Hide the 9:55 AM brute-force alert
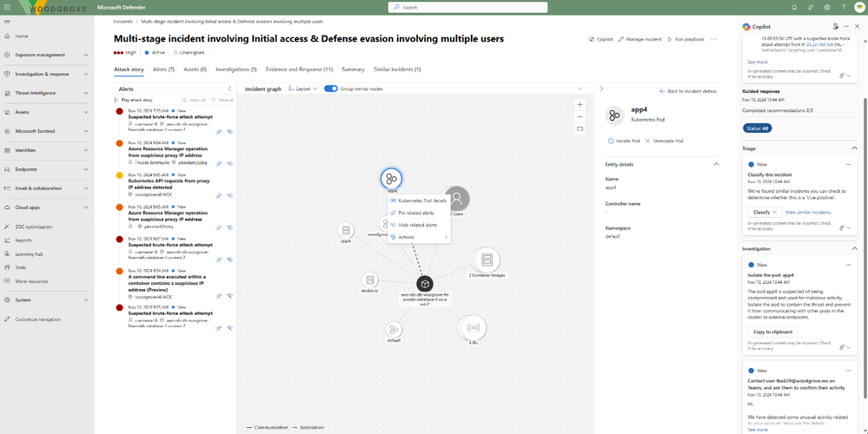This screenshot has height=434, width=868. coord(229,328)
